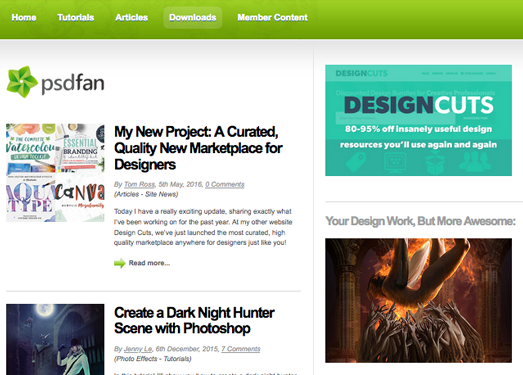This screenshot has height=375, width=523.
Task: Open the Articles menu item
Action: click(x=131, y=17)
